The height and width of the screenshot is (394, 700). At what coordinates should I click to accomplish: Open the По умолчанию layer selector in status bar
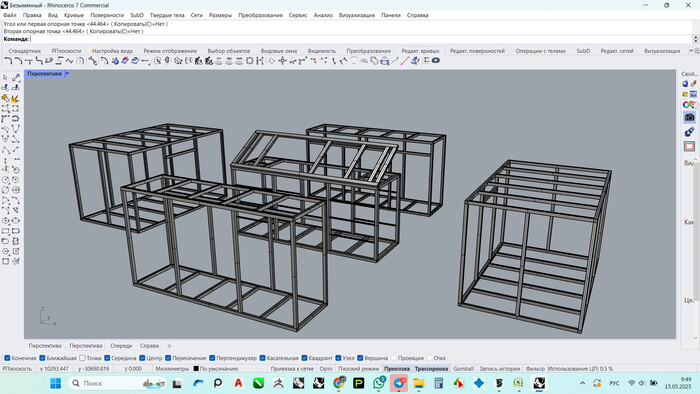coord(219,369)
